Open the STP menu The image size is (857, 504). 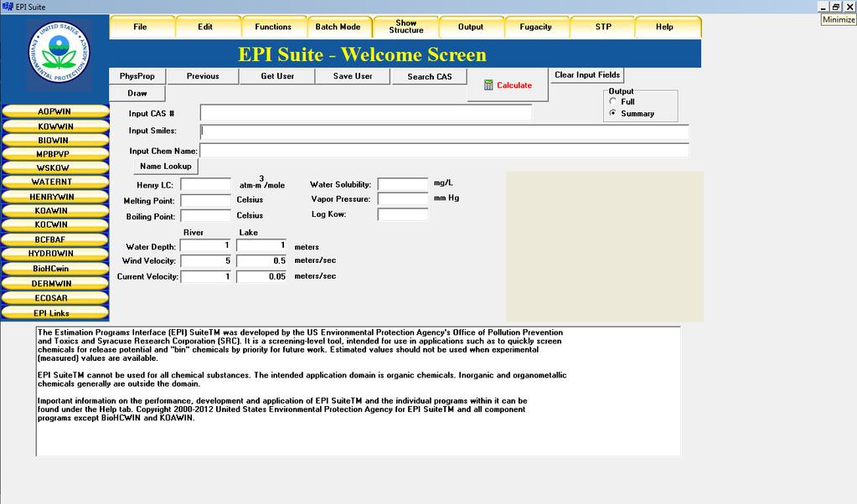pos(603,27)
